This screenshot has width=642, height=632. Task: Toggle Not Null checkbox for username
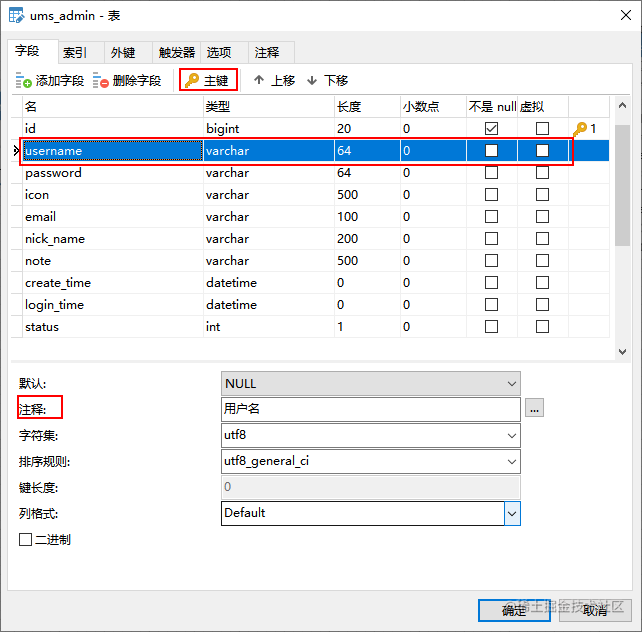pyautogui.click(x=491, y=151)
